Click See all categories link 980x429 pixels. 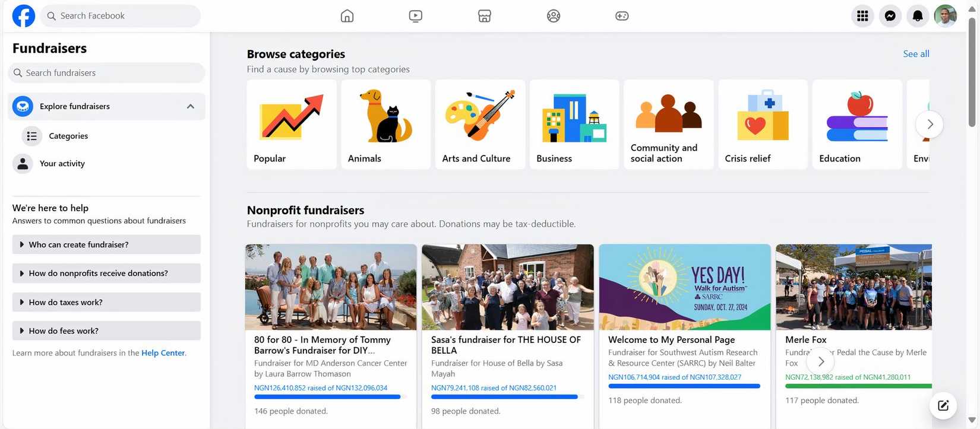916,54
